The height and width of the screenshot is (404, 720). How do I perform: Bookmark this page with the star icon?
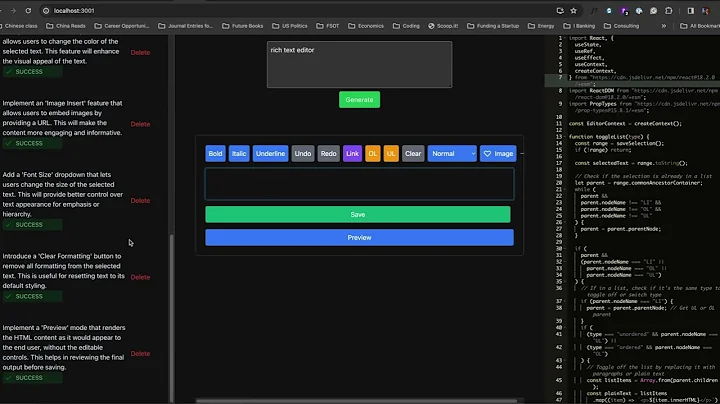pyautogui.click(x=574, y=11)
